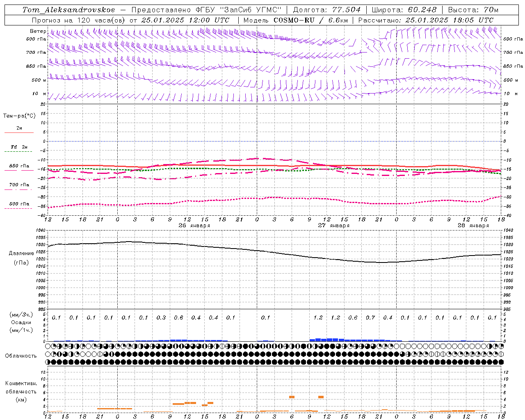Click the Модель COSMO-RU / 6.6км label
This screenshot has height=420, width=525.
(x=295, y=20)
